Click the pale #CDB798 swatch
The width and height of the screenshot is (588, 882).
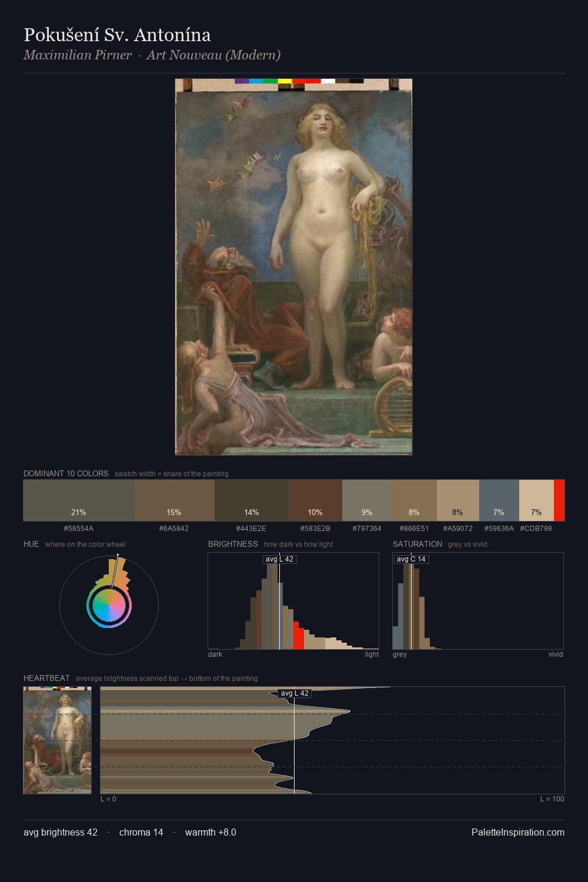pos(536,500)
